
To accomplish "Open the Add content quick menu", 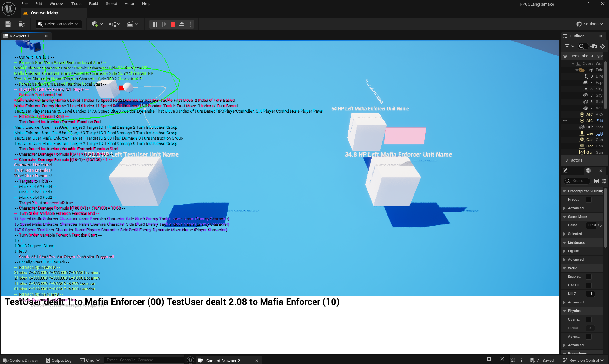I will pyautogui.click(x=97, y=24).
